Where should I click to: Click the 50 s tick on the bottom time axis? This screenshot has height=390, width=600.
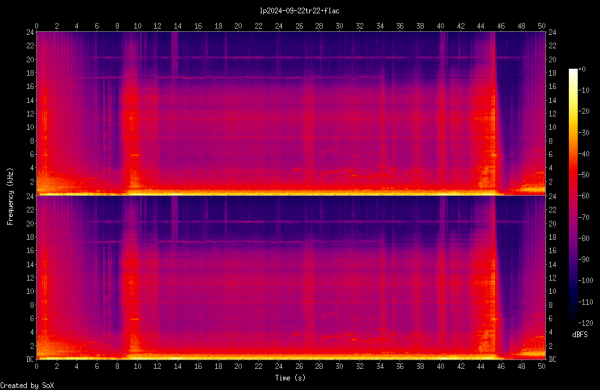click(x=541, y=366)
